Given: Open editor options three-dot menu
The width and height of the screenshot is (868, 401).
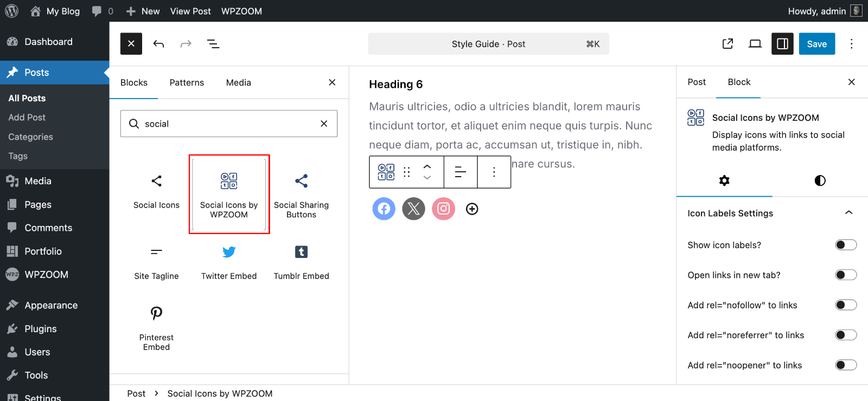Looking at the screenshot, I should 851,44.
